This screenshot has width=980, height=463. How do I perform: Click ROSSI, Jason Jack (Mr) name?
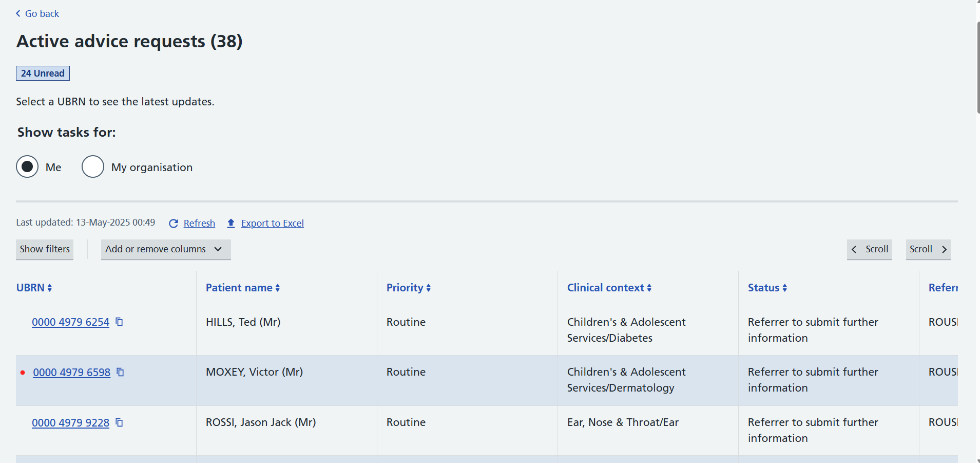[x=261, y=422]
